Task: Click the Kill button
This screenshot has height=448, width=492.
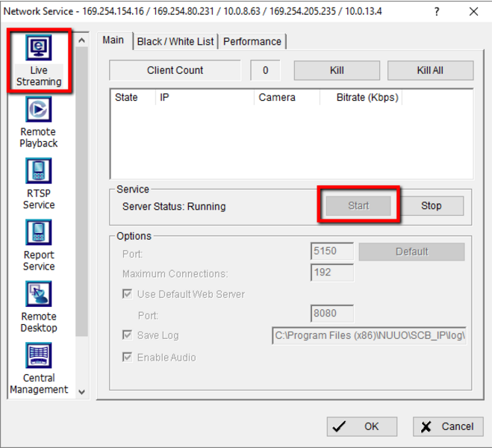Action: 337,70
